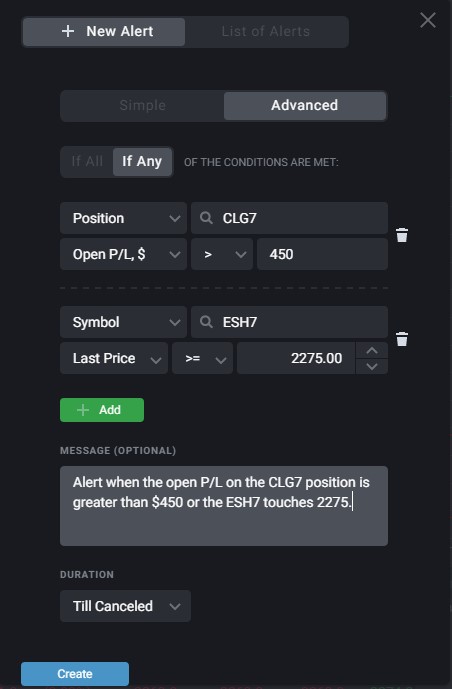Click the search icon beside ESH7
The image size is (452, 689).
tap(206, 322)
